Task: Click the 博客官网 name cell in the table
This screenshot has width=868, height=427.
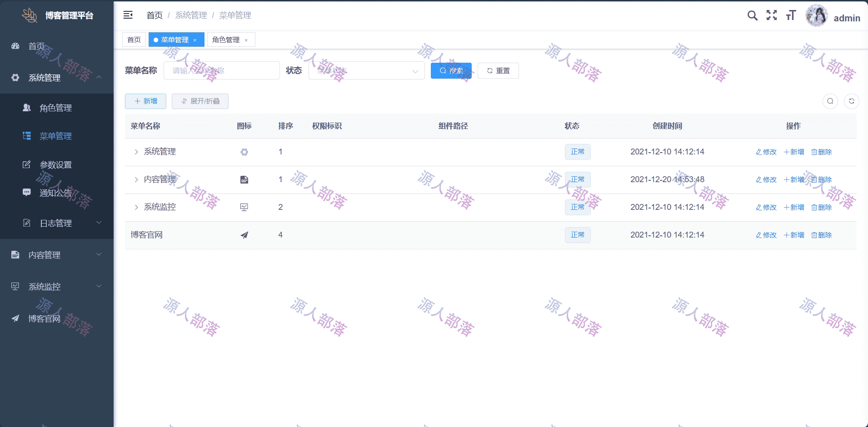Action: coord(146,235)
